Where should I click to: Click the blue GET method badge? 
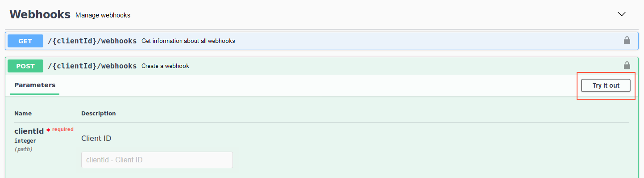(25, 41)
